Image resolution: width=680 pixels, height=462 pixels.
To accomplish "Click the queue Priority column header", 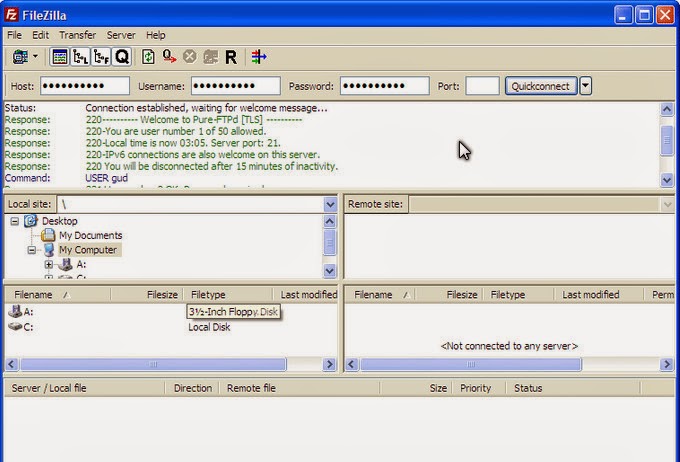I will [x=479, y=388].
